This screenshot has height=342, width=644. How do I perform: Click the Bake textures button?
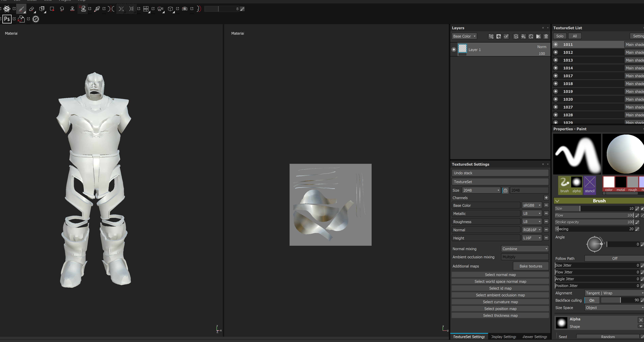(531, 266)
